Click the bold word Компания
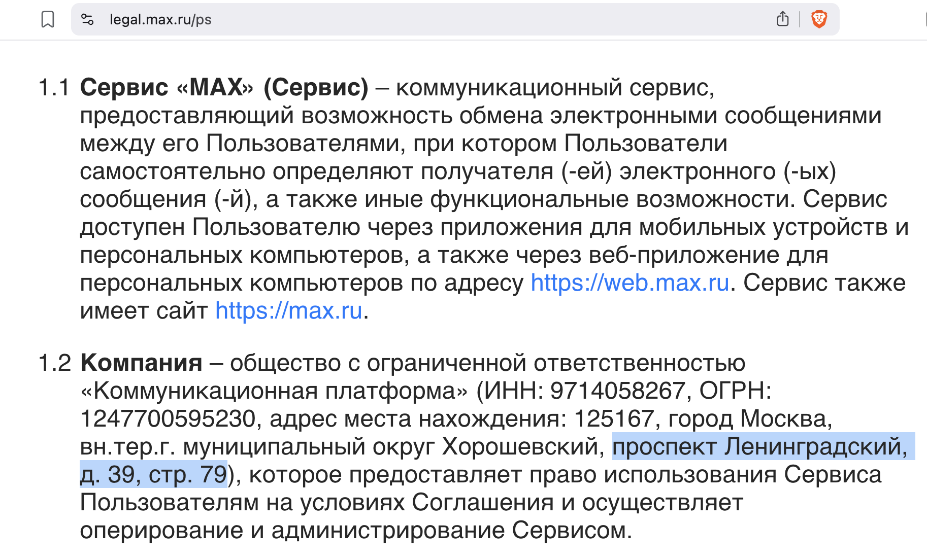The image size is (927, 560). click(x=141, y=363)
